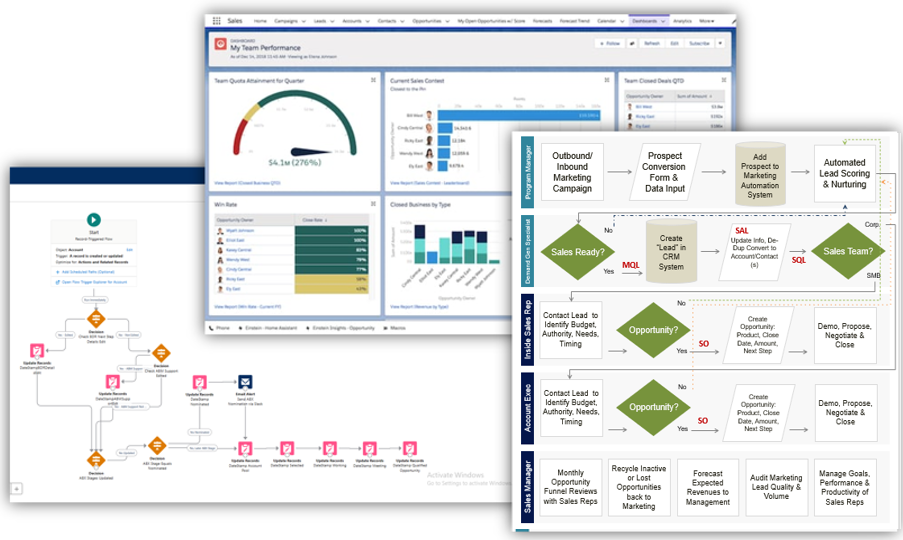Select Decision node ABX Stages Updated
Screen dimensions: 903x540
96,460
